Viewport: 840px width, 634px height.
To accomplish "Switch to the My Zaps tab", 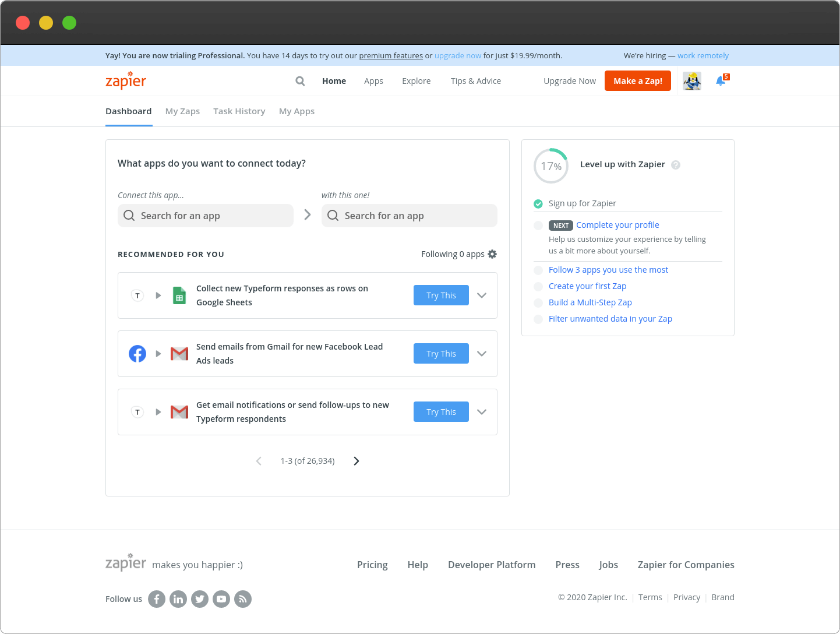I will [x=182, y=111].
